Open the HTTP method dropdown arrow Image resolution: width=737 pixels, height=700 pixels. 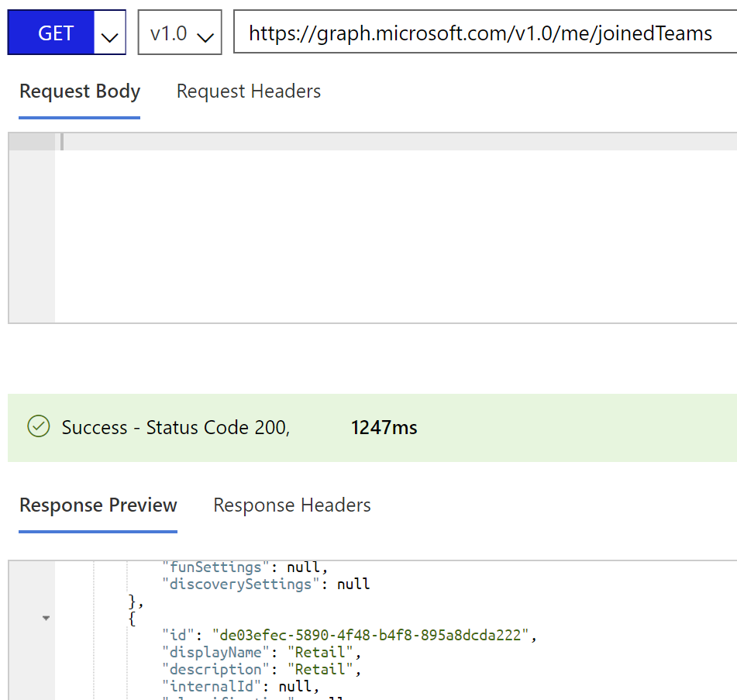pos(109,33)
